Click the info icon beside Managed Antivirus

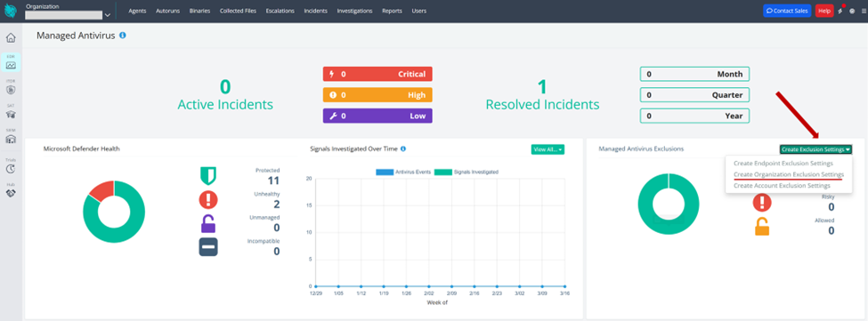click(122, 36)
